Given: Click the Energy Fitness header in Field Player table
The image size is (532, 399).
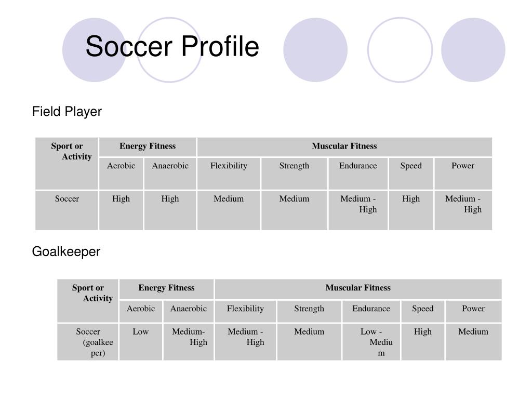Looking at the screenshot, I should point(148,146).
